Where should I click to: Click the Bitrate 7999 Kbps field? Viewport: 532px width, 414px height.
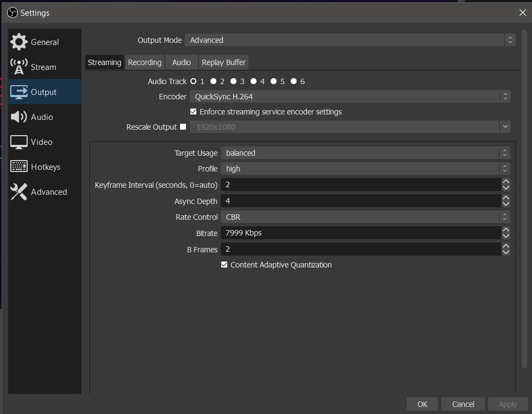(361, 233)
